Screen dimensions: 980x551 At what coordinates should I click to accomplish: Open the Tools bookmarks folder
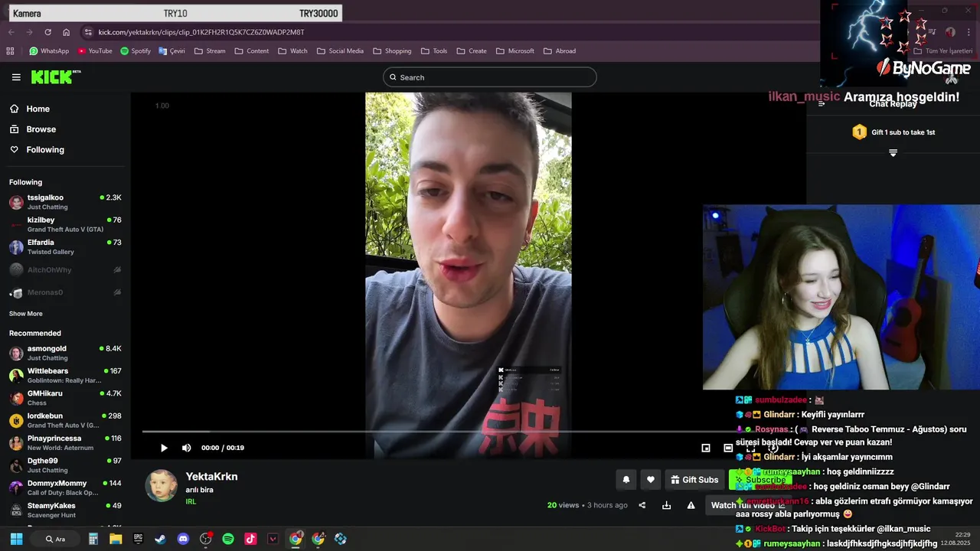433,51
